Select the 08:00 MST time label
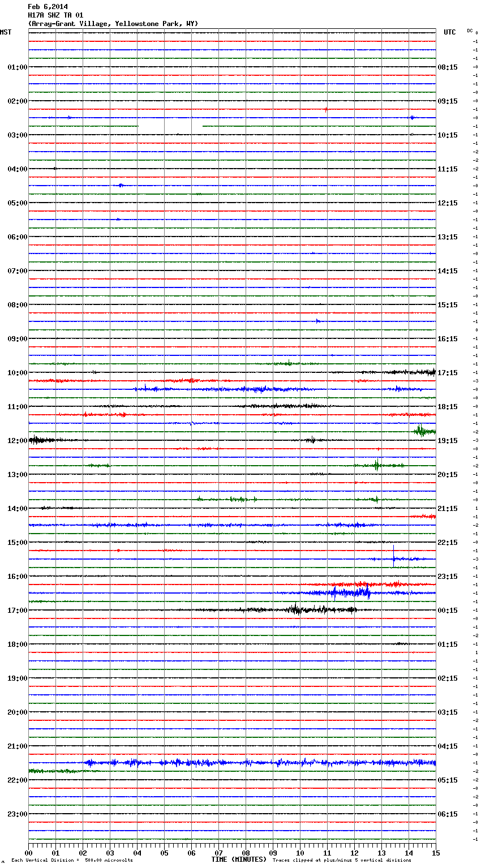Screen dimensions: 481x868 18,305
